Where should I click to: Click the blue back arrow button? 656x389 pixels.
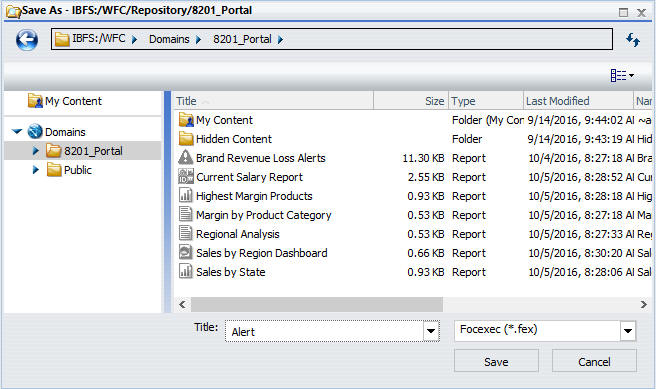click(x=27, y=40)
